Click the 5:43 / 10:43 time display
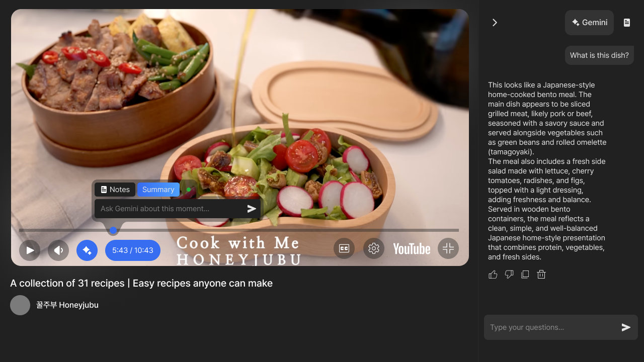Image resolution: width=644 pixels, height=362 pixels. tap(133, 250)
